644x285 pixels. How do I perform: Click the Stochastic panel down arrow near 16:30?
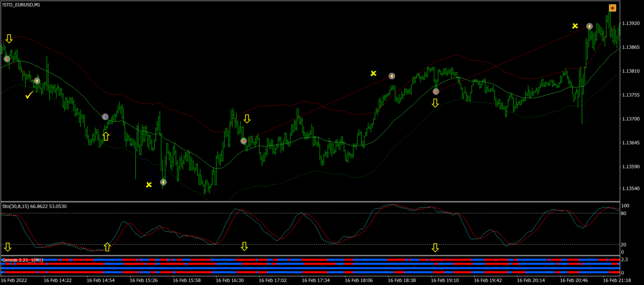click(x=244, y=246)
